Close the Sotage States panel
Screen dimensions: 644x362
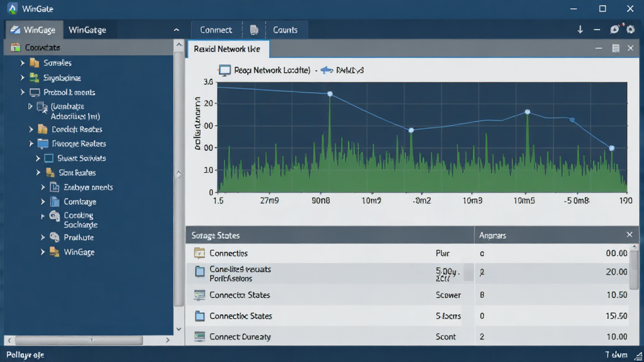(x=630, y=235)
